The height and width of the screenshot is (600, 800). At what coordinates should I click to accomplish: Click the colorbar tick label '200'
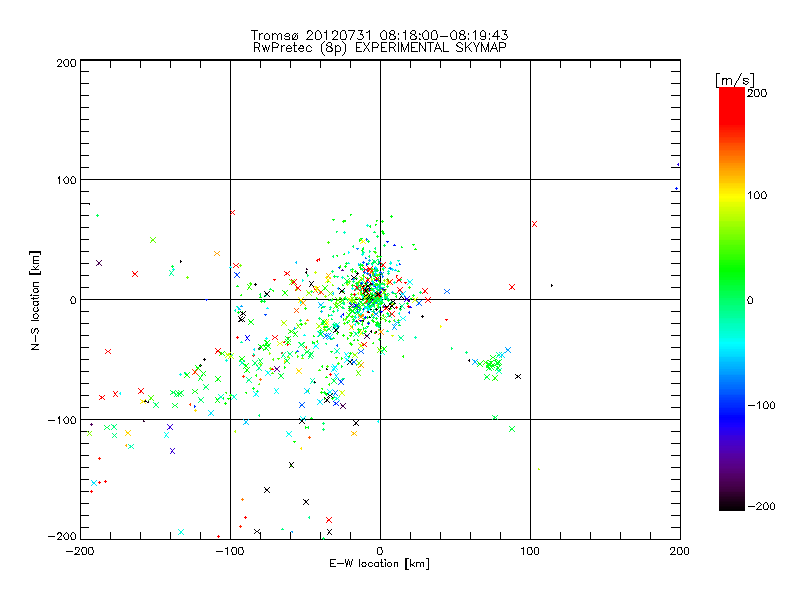[757, 93]
